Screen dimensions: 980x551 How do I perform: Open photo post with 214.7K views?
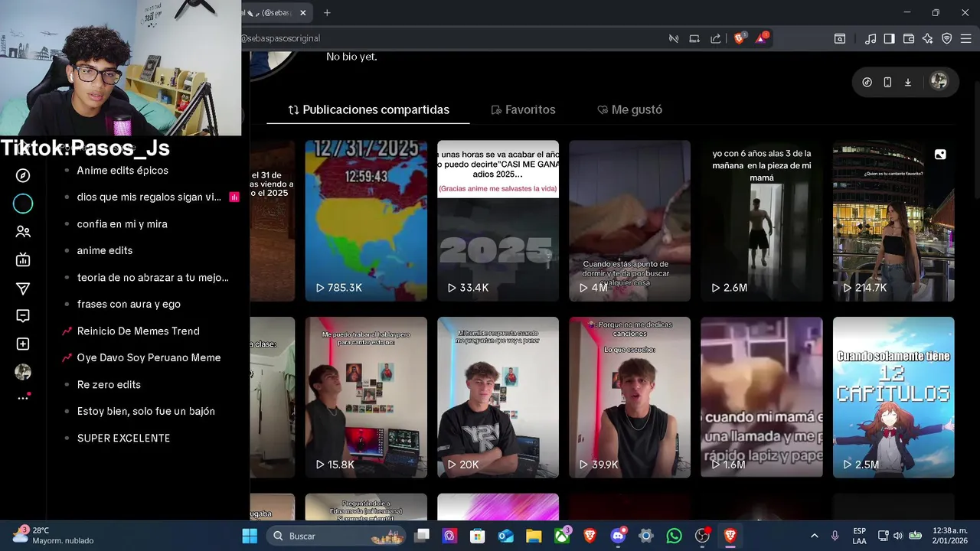click(893, 221)
